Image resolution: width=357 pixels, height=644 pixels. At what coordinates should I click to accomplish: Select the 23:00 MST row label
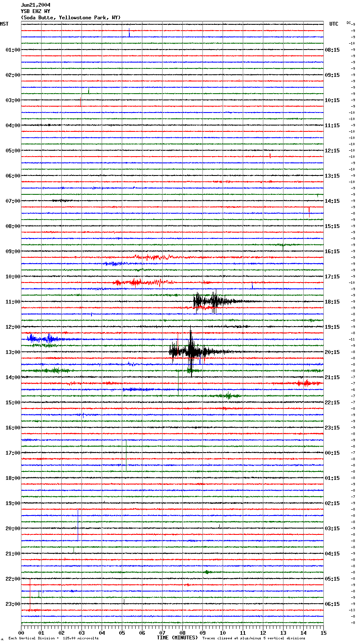pos(13,604)
